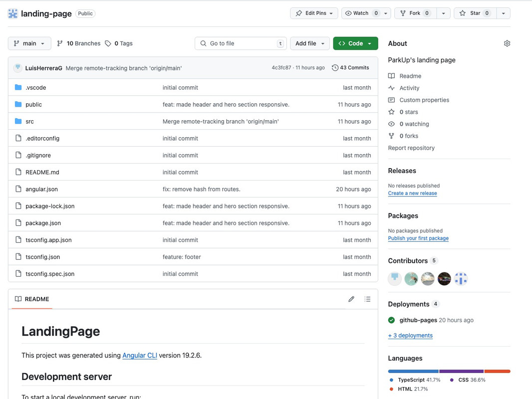Click the purple CSS language bar segment
Image resolution: width=532 pixels, height=399 pixels.
[462, 371]
